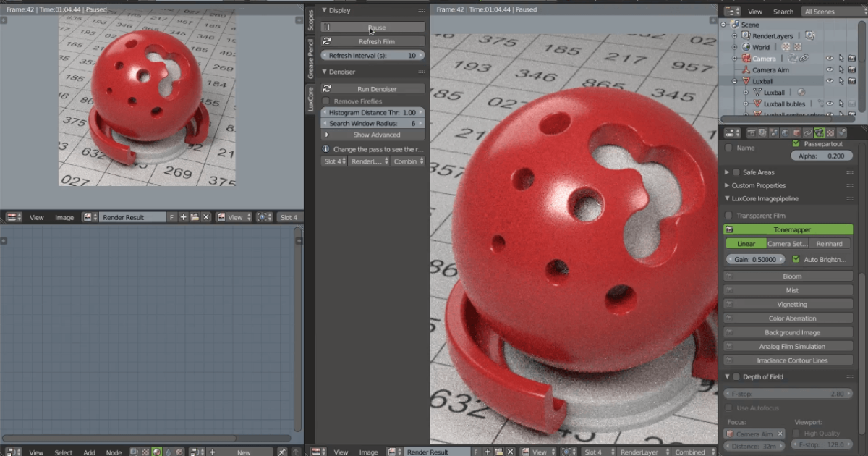
Task: Open Object properties tab icon
Action: 796,132
